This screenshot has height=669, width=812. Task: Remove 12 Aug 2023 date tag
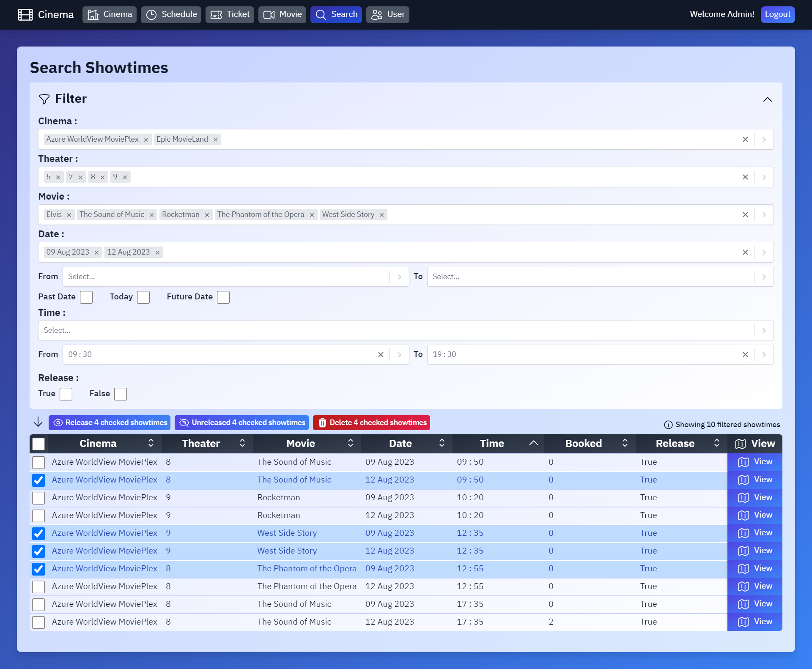pos(157,252)
